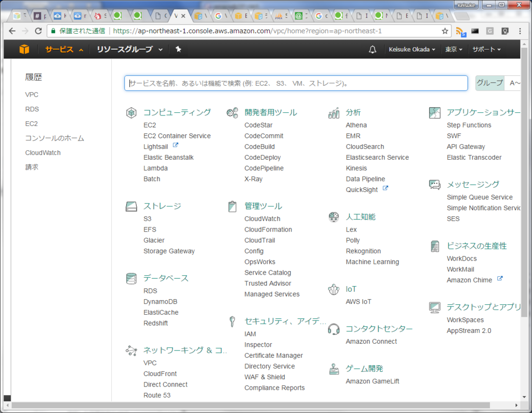The image size is (532, 413).
Task: Reload the page with refresh button
Action: [38, 31]
